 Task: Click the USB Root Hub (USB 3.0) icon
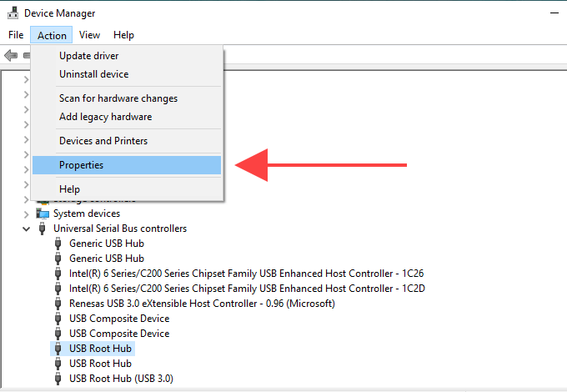click(58, 379)
